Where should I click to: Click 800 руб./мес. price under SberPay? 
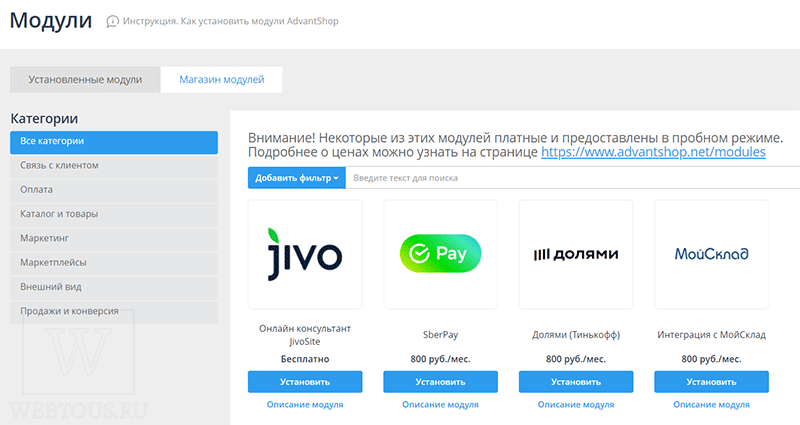click(440, 359)
